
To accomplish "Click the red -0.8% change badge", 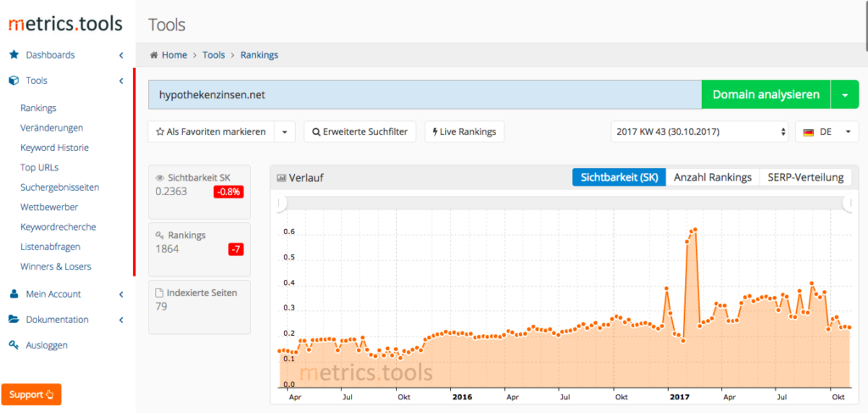I will click(229, 193).
